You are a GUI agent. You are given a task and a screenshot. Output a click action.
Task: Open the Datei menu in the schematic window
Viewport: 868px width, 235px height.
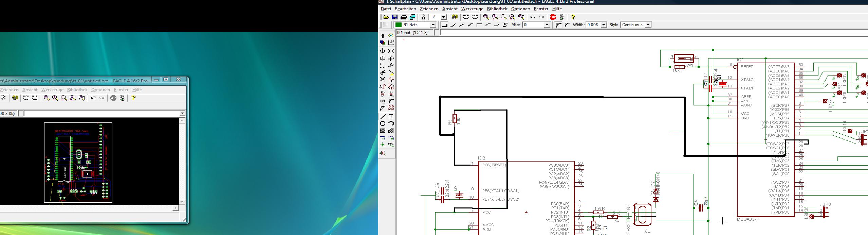tap(386, 9)
